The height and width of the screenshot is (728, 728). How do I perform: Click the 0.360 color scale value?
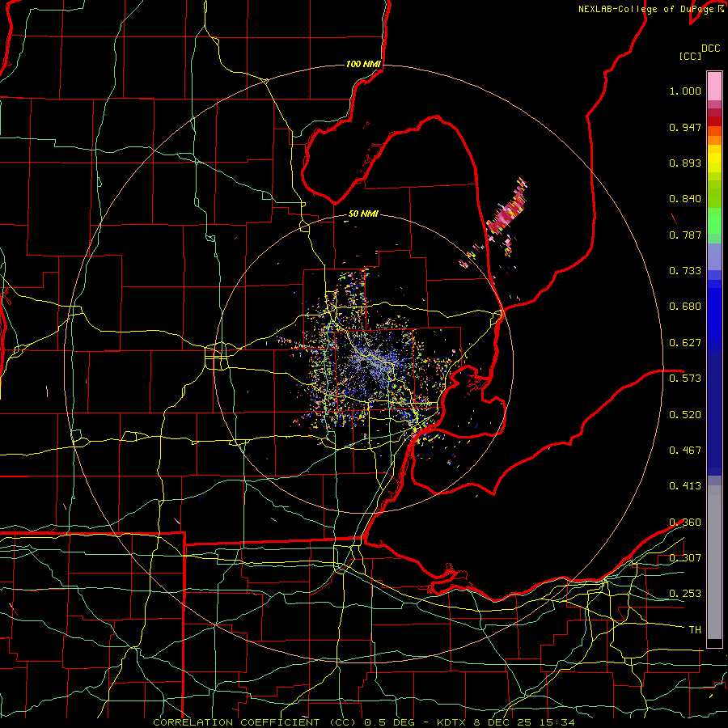point(685,523)
